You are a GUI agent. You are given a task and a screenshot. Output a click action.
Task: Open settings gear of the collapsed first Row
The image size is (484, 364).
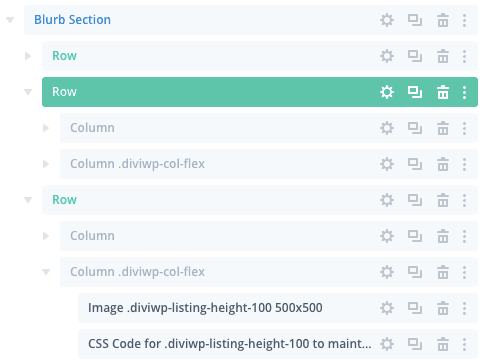coord(387,56)
